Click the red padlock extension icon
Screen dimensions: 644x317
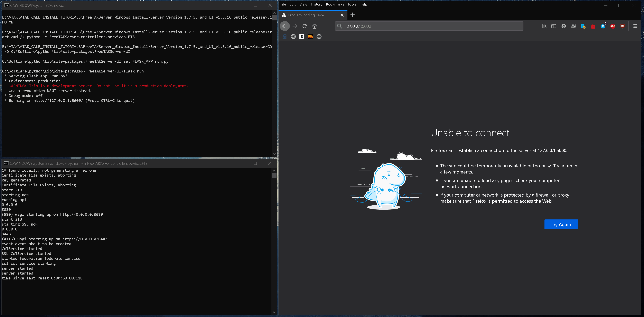[593, 26]
